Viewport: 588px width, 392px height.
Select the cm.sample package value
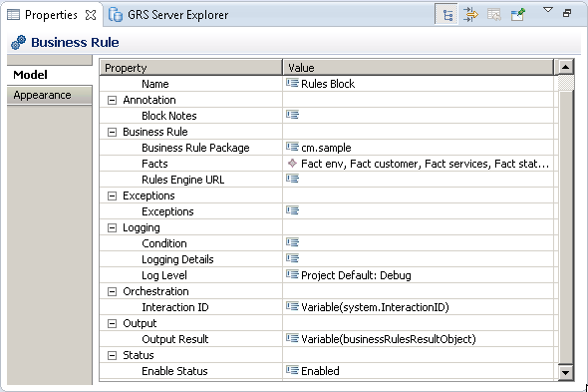pos(326,148)
